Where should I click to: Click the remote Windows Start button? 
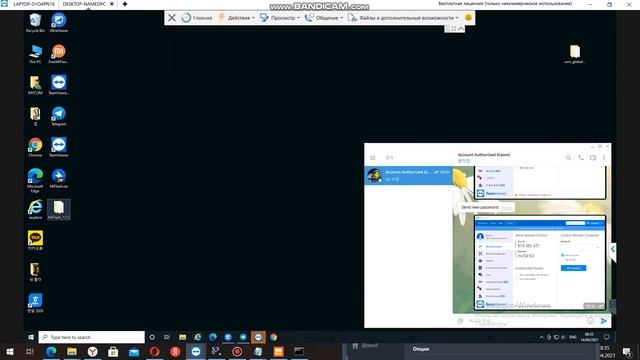pyautogui.click(x=31, y=337)
